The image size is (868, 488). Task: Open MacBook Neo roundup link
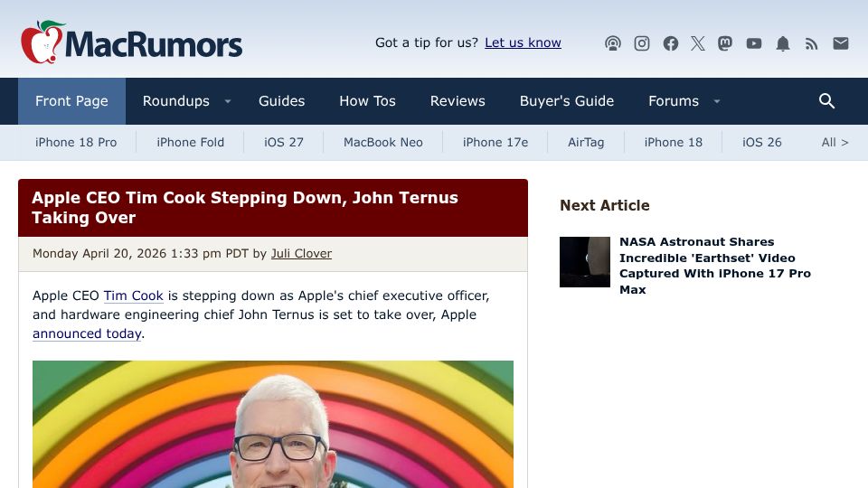383,143
